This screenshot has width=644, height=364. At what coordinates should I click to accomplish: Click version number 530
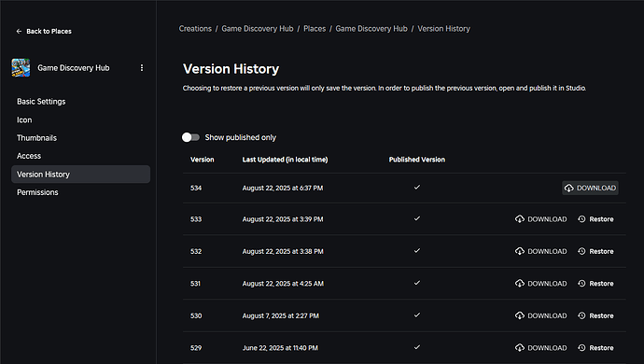click(196, 315)
